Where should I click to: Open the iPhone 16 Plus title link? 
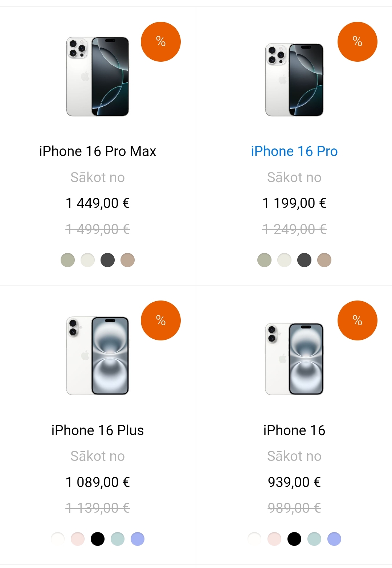pyautogui.click(x=98, y=430)
